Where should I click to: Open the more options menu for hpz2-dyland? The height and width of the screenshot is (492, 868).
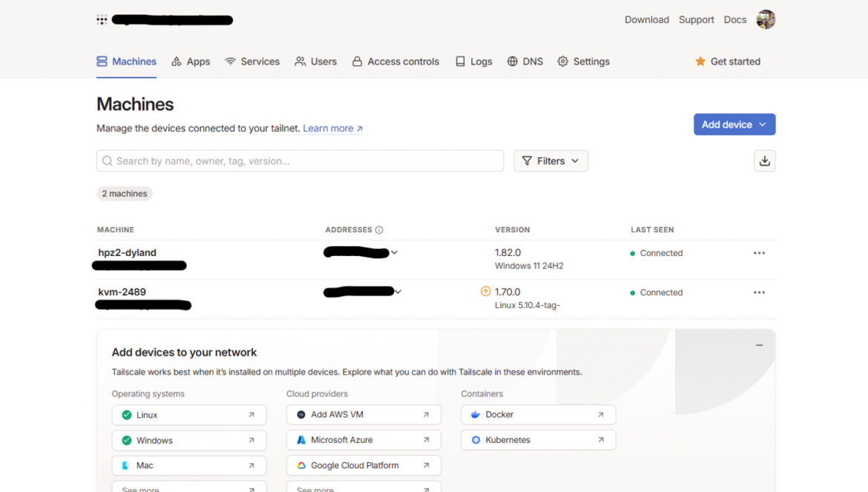[759, 253]
